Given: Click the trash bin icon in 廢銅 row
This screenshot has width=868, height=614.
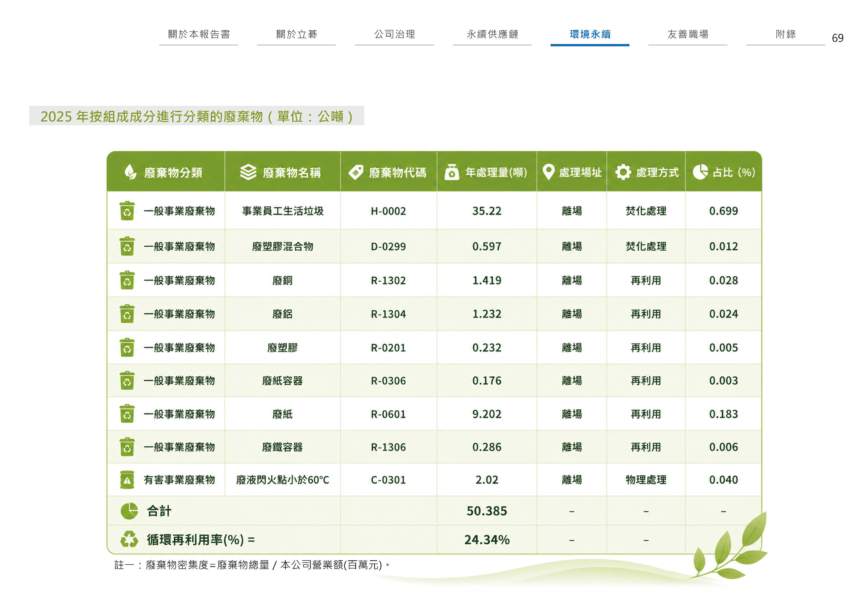Looking at the screenshot, I should click(x=127, y=280).
